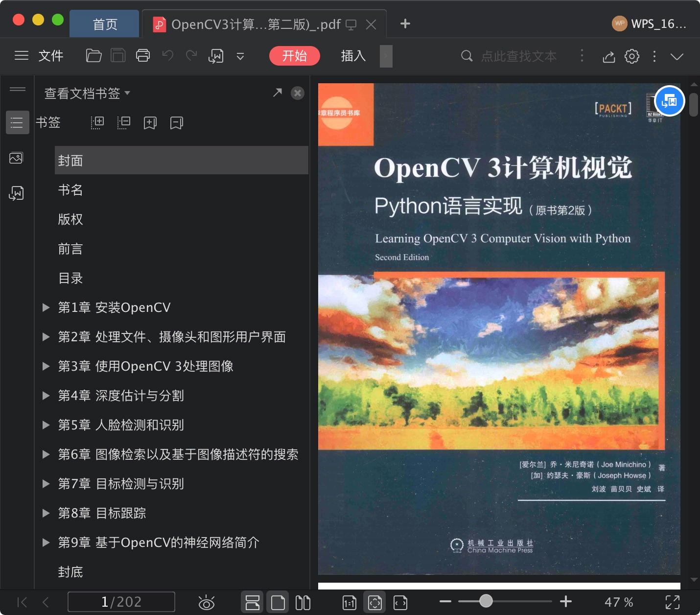
Task: Select the 前言 bookmark
Action: 70,249
